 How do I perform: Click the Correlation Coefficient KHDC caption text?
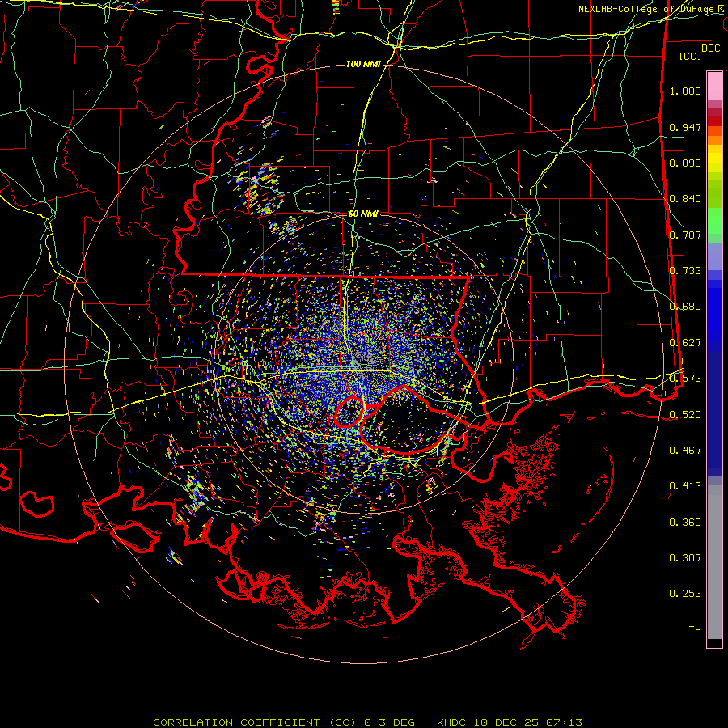coord(367,722)
